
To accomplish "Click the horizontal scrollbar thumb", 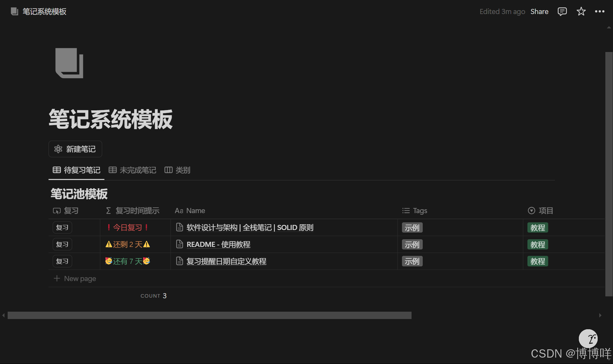I will 209,316.
